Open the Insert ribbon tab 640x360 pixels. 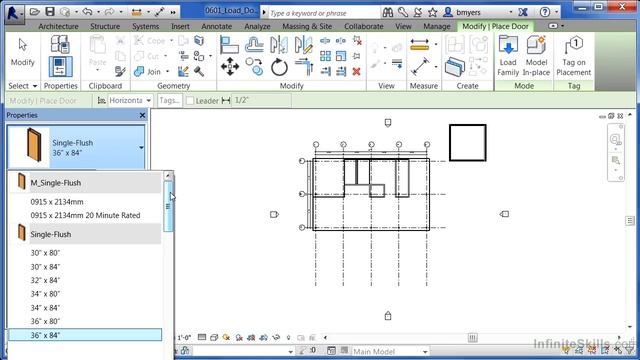pyautogui.click(x=180, y=26)
